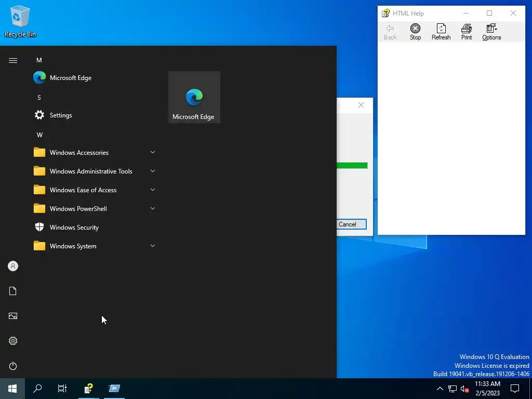This screenshot has width=532, height=399.
Task: Open Settings gear in Start sidebar
Action: pyautogui.click(x=13, y=341)
